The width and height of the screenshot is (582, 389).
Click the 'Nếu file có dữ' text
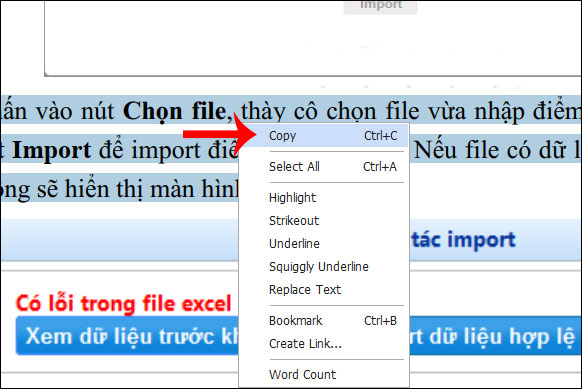click(x=490, y=150)
